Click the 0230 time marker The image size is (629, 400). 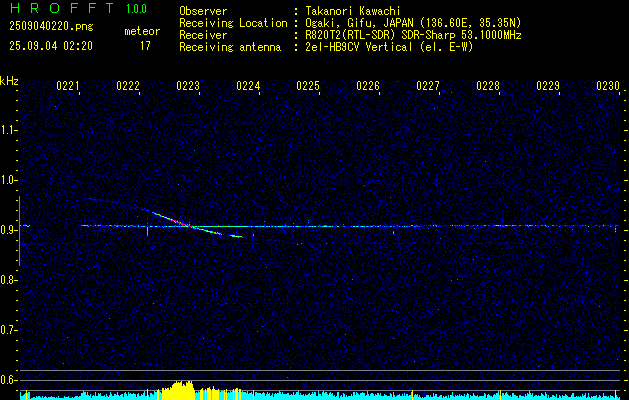(x=608, y=86)
